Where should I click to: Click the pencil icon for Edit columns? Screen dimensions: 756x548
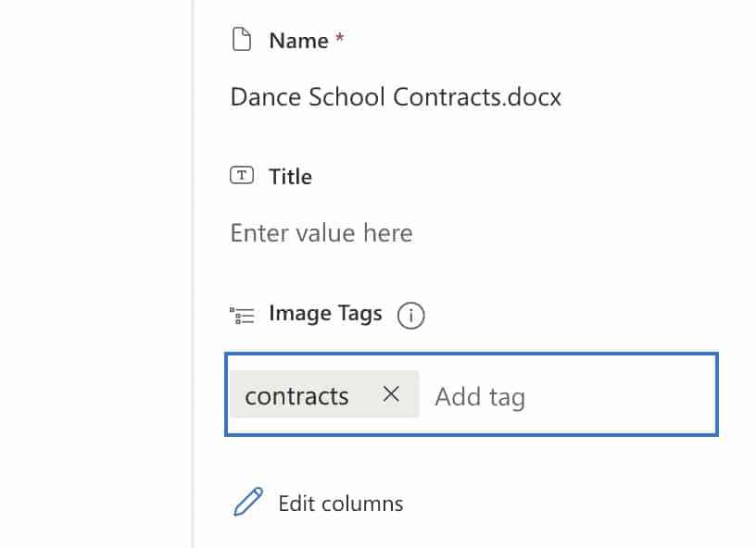coord(247,502)
